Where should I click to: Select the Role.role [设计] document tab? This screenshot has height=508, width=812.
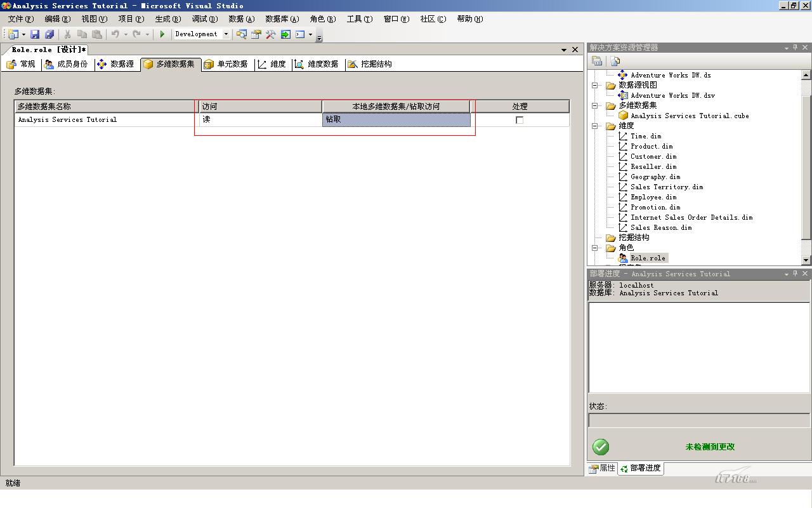(x=48, y=50)
